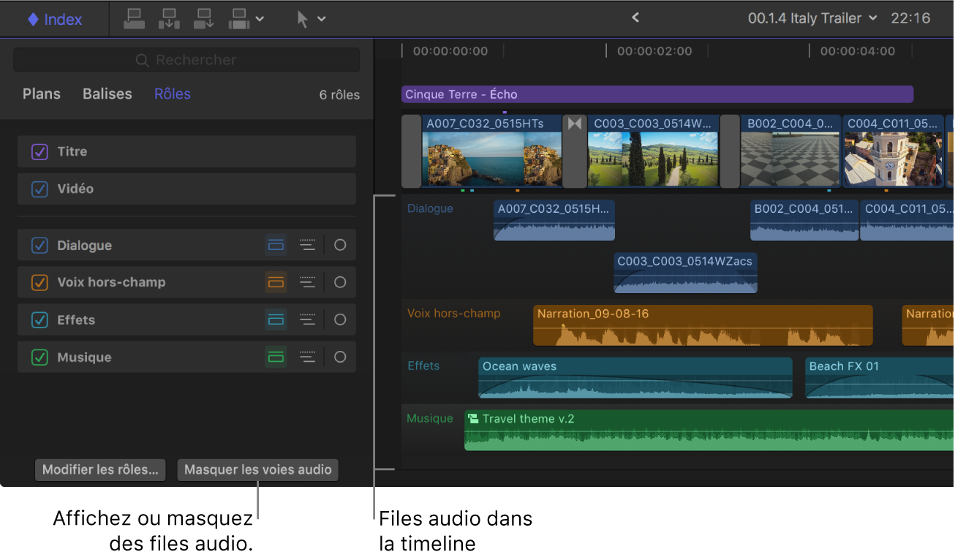This screenshot has width=955, height=560.
Task: Uncheck the Vidéo role
Action: coord(39,188)
